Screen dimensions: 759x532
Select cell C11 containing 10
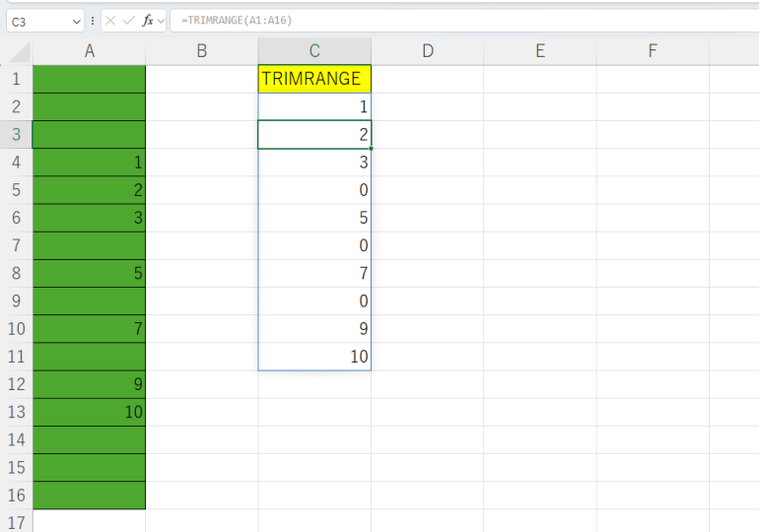pyautogui.click(x=314, y=357)
